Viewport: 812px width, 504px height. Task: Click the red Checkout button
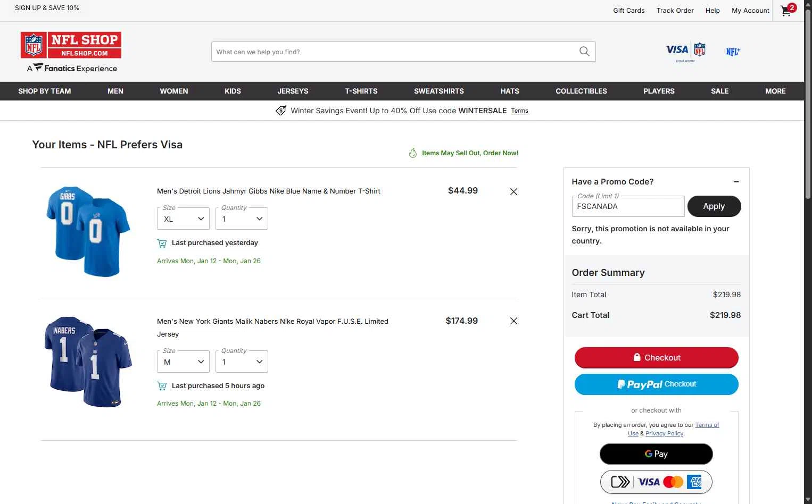click(x=656, y=358)
